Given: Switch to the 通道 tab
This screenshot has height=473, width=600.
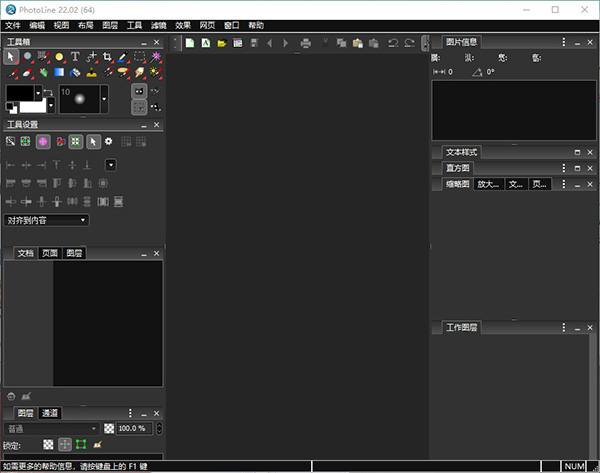Looking at the screenshot, I should coord(50,413).
